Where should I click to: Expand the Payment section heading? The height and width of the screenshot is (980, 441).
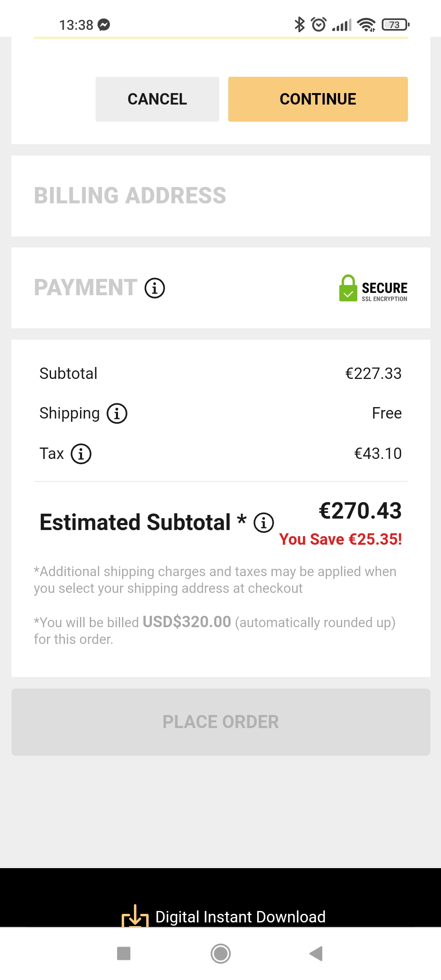tap(86, 287)
